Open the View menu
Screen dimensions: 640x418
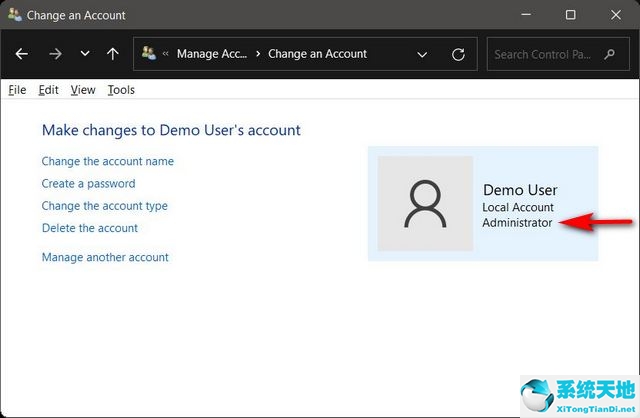(x=83, y=90)
